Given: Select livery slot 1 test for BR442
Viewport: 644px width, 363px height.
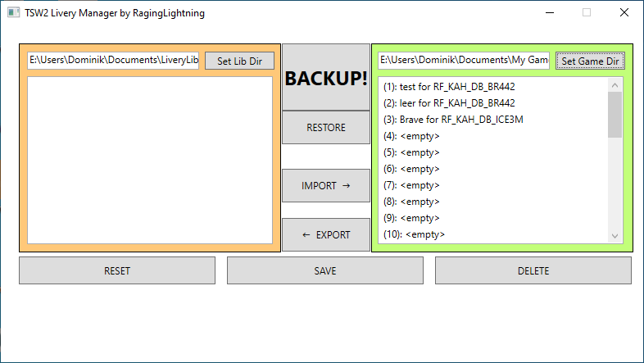Looking at the screenshot, I should pos(449,87).
